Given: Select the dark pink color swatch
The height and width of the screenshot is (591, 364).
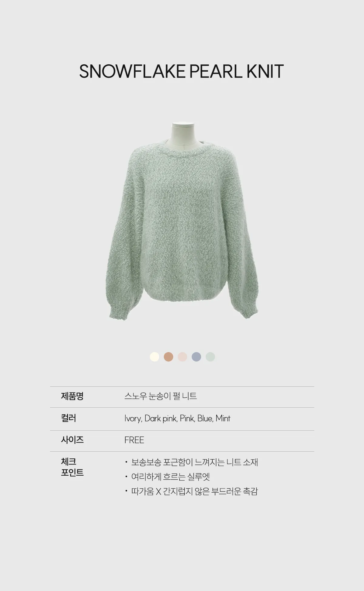Looking at the screenshot, I should (x=168, y=357).
